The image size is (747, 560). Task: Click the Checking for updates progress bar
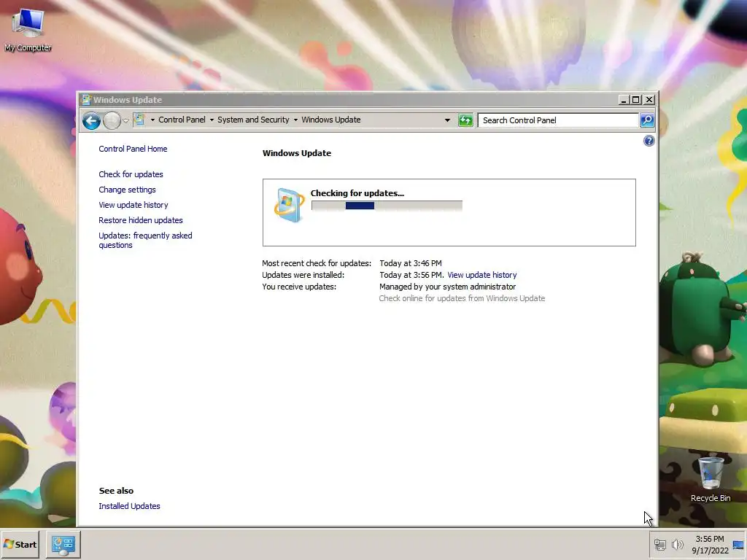387,206
